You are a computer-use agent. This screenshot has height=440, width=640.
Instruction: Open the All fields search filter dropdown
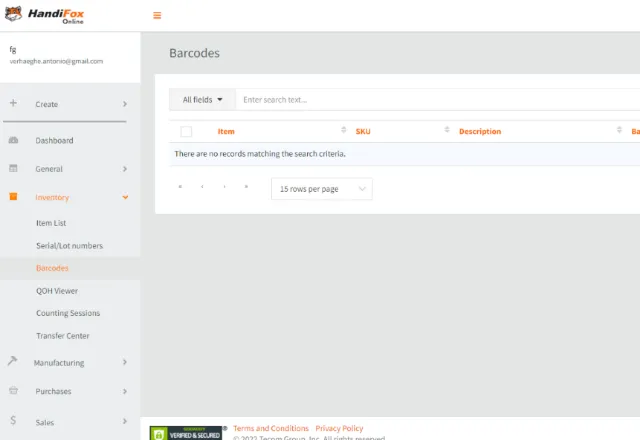pyautogui.click(x=202, y=100)
